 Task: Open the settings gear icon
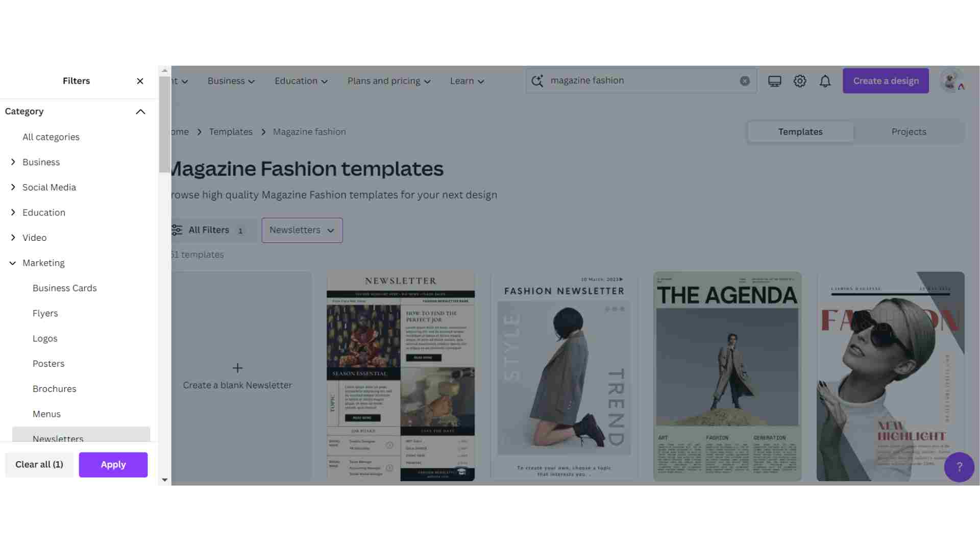tap(799, 81)
